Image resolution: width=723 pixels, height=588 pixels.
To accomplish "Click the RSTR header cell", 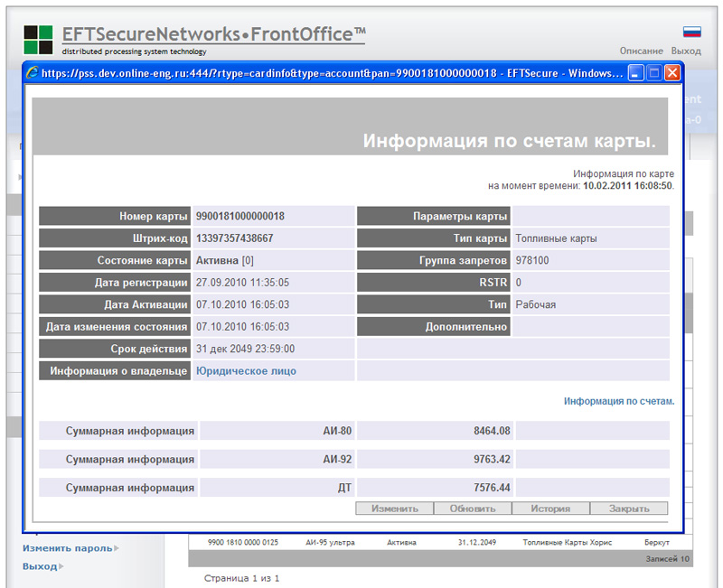I will (x=434, y=283).
